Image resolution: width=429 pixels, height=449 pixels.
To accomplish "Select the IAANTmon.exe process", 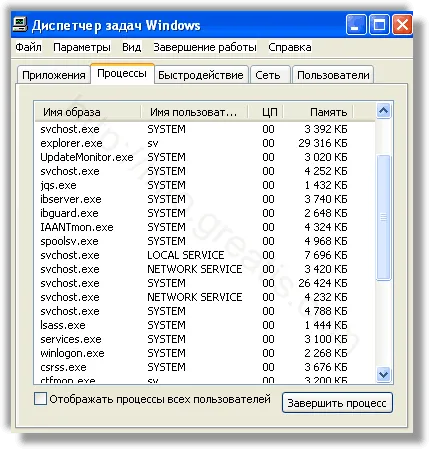I will click(205, 227).
